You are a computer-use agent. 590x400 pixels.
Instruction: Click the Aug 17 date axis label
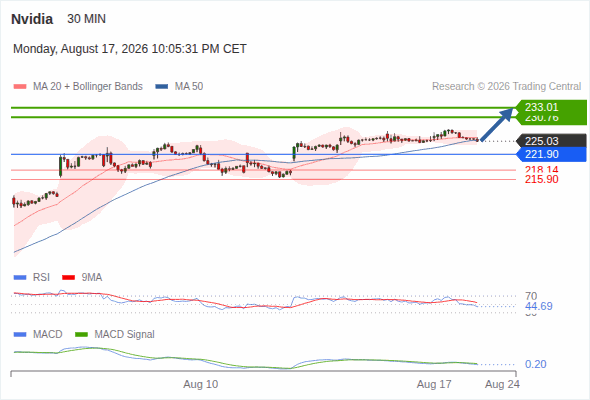click(x=434, y=384)
